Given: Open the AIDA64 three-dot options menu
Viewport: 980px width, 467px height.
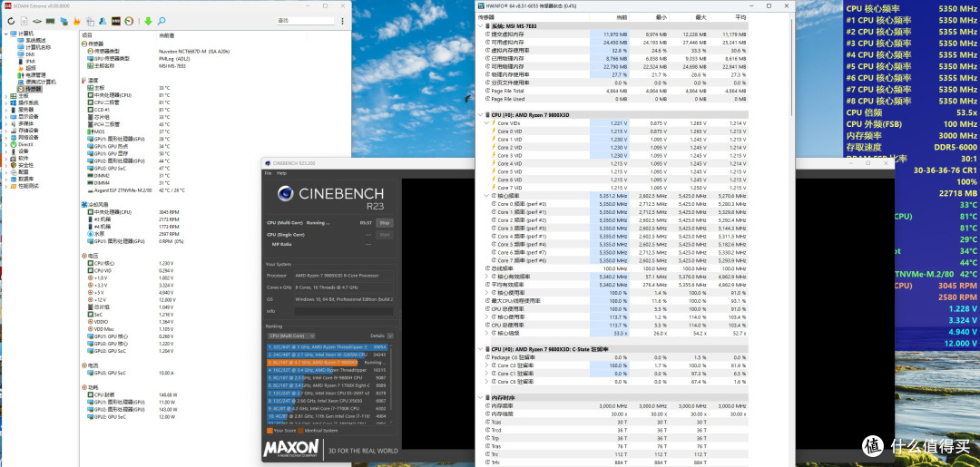Looking at the screenshot, I should coord(342,21).
